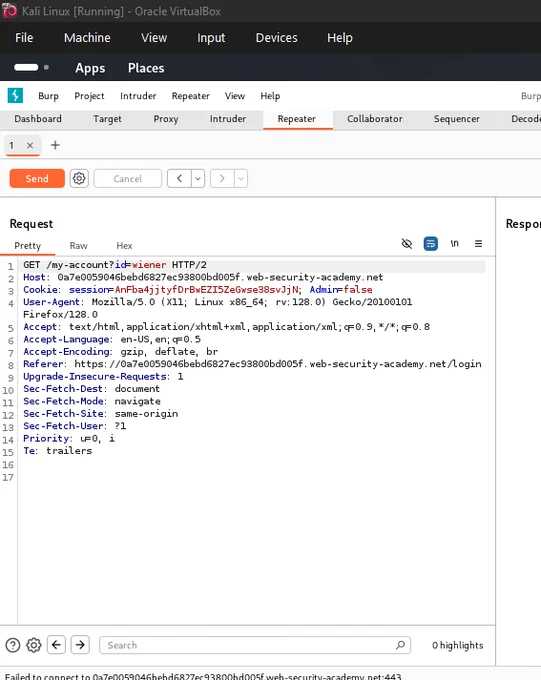Screen dimensions: 541x680
Task: Go to next search match arrow
Action: coord(80,645)
